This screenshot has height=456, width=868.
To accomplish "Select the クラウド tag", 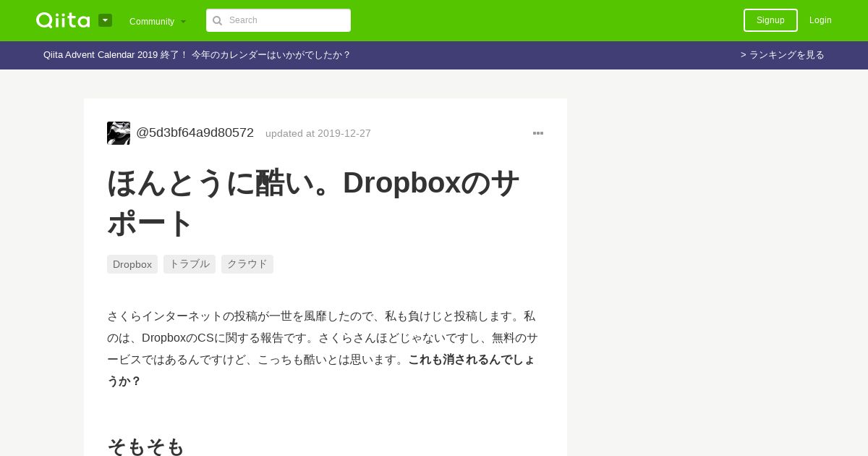I will click(x=247, y=264).
